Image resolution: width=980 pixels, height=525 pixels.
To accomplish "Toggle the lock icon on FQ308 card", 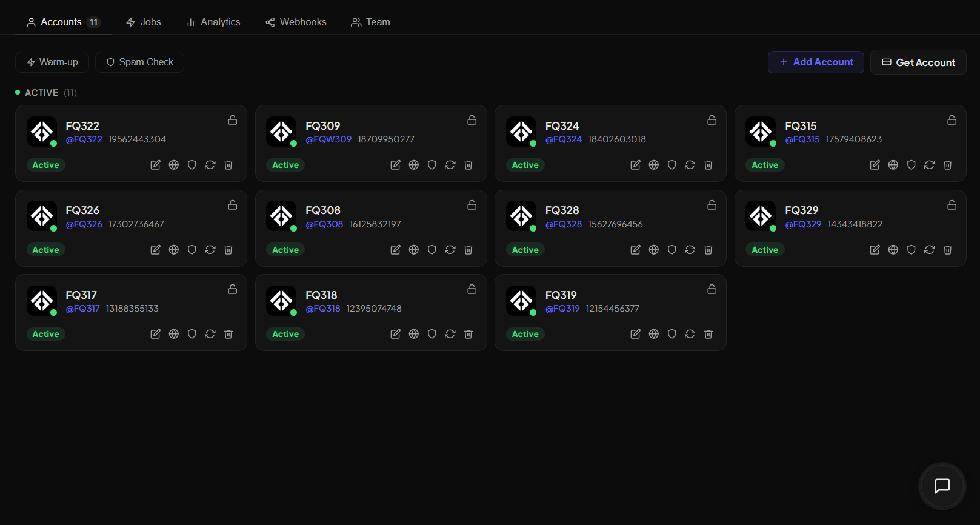I will (472, 205).
